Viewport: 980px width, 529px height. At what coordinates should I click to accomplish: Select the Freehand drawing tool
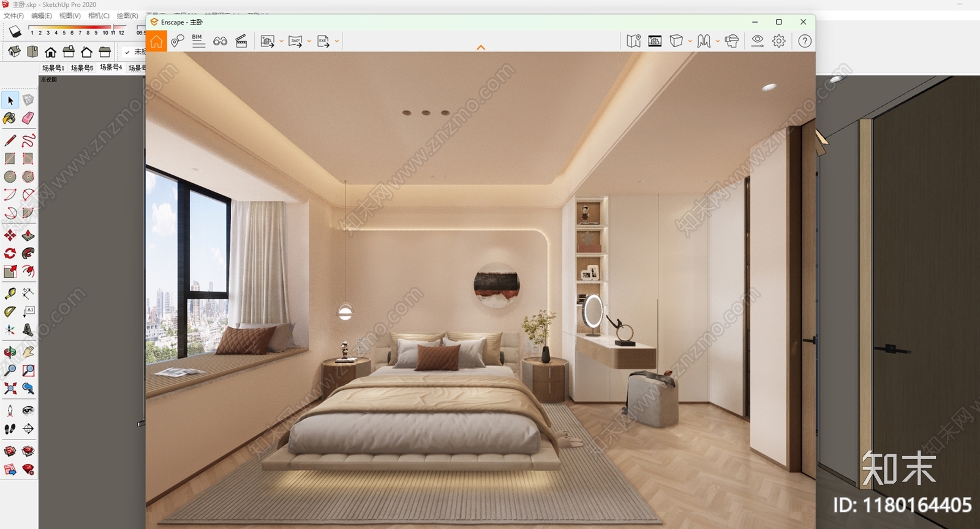[x=28, y=140]
